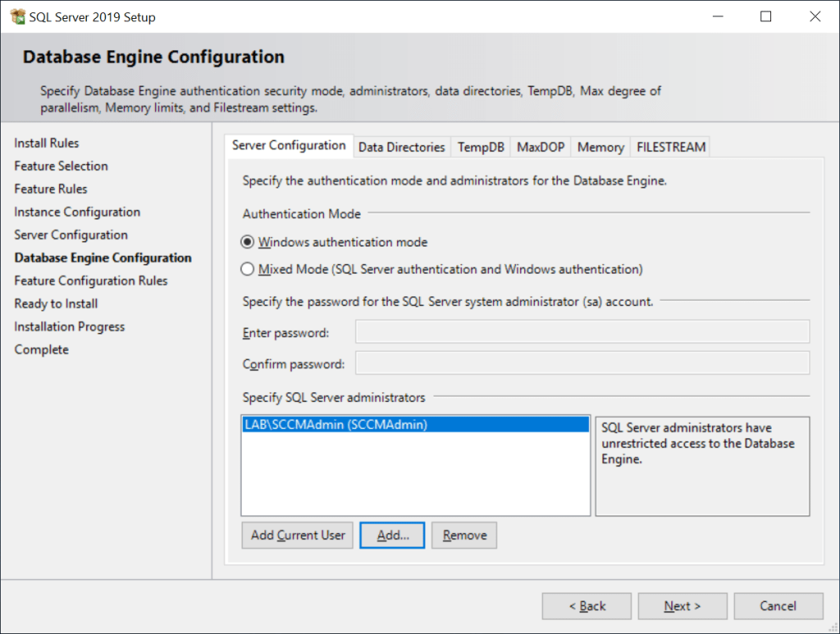Open the Memory tab

point(600,147)
